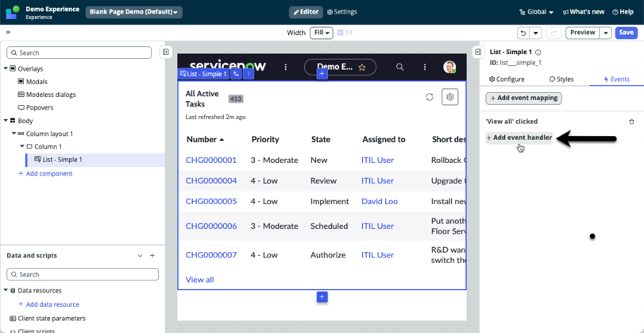Open the Blank Page Demo dropdown
Screen dimensions: 644x333
tap(134, 13)
